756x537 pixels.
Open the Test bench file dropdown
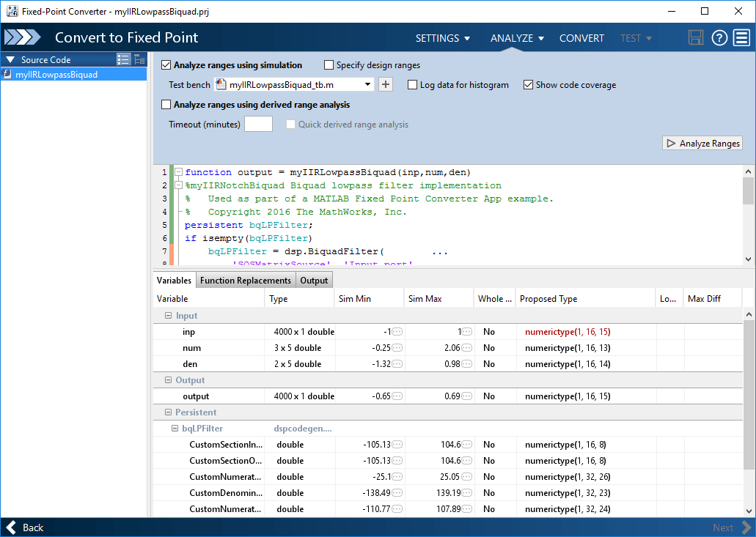tap(367, 85)
